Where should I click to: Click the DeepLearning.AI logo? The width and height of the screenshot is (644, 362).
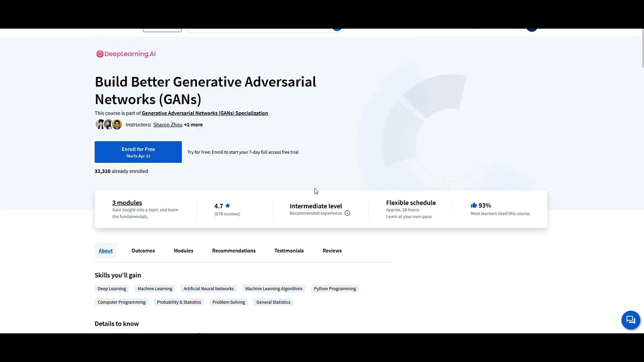[126, 54]
